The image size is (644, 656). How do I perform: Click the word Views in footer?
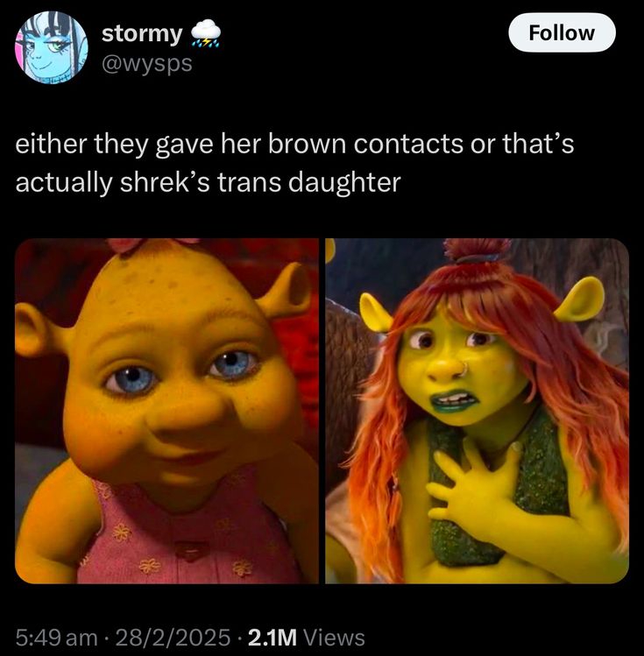pos(334,638)
